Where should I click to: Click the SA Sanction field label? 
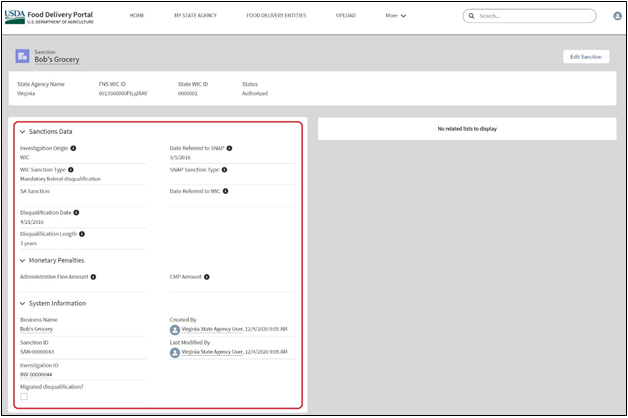coord(35,191)
